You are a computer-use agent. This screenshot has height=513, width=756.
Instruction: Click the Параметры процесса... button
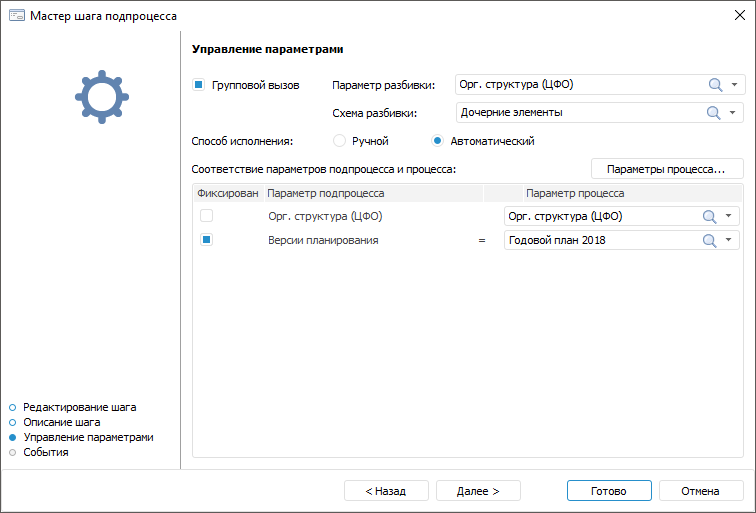click(x=667, y=169)
